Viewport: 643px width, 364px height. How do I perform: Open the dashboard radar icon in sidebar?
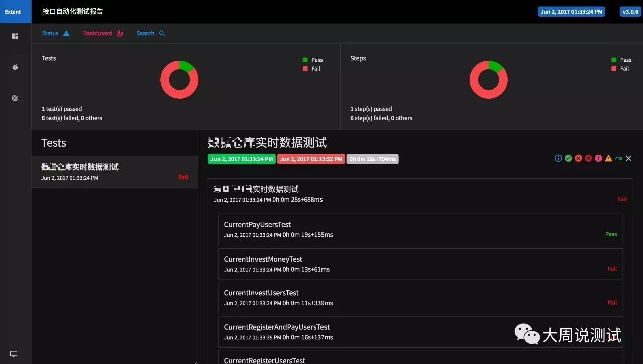coord(15,98)
